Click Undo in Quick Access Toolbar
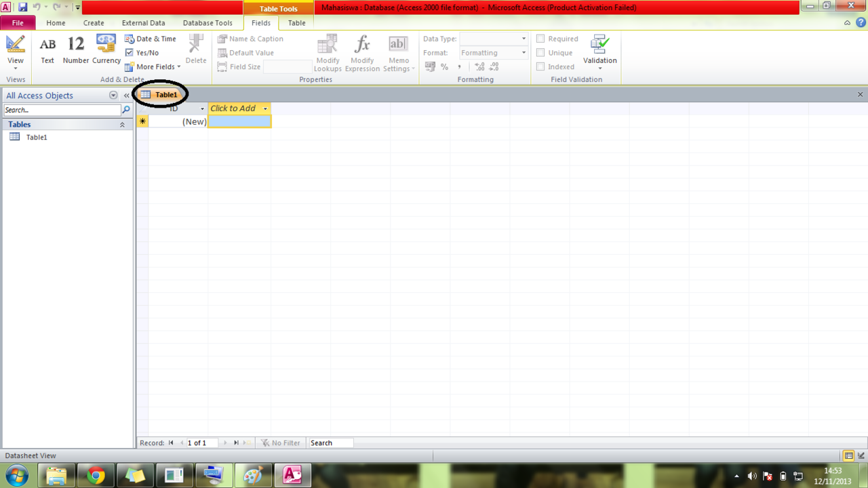 tap(37, 7)
